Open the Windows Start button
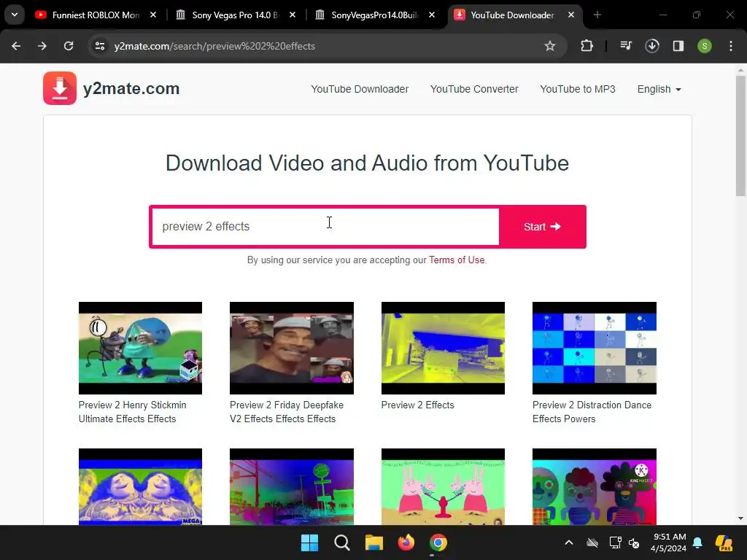747x560 pixels. pos(309,542)
